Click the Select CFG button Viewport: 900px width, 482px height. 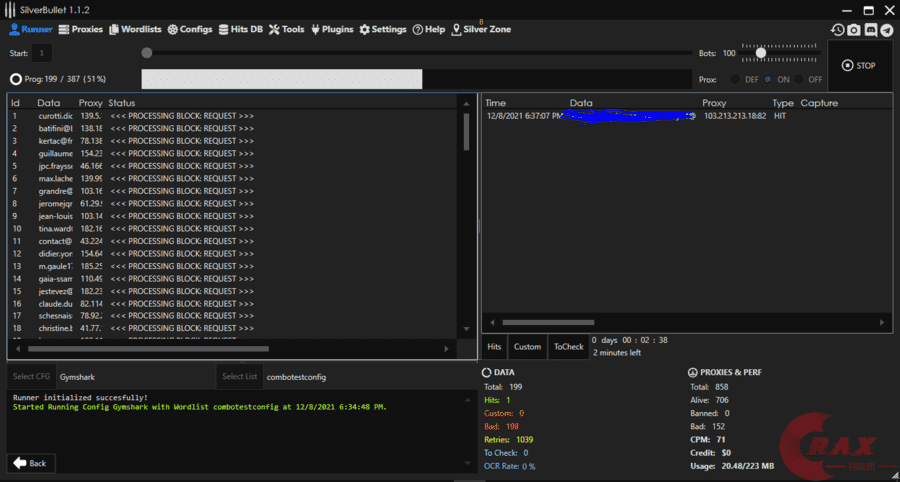click(x=31, y=377)
